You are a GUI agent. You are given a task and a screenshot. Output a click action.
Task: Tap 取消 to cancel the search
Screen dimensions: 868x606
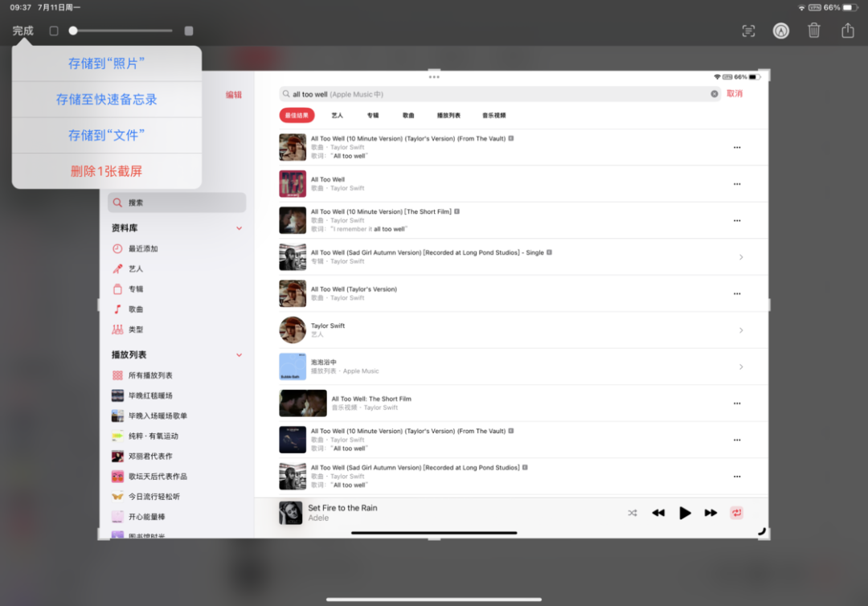click(x=735, y=93)
